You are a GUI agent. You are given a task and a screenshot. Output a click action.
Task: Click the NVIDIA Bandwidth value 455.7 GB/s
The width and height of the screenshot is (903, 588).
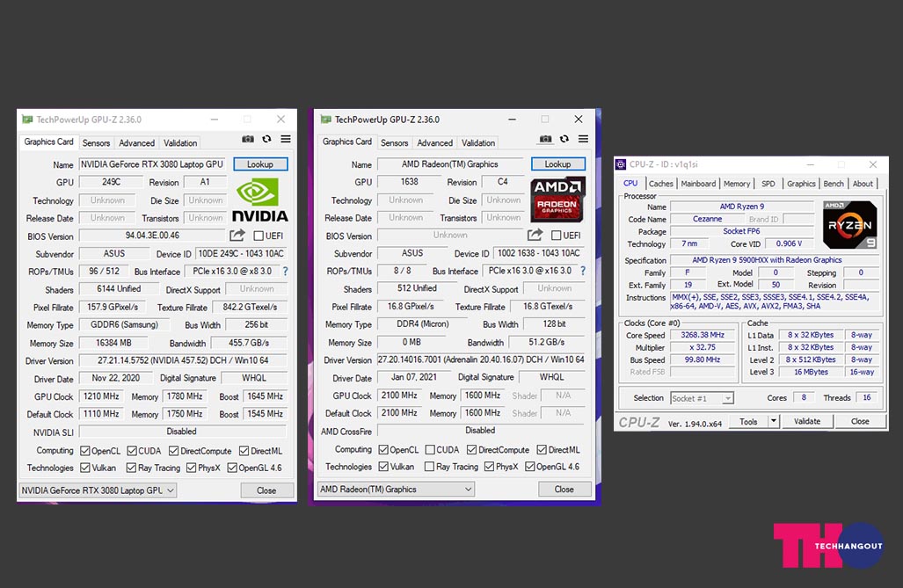pyautogui.click(x=249, y=343)
